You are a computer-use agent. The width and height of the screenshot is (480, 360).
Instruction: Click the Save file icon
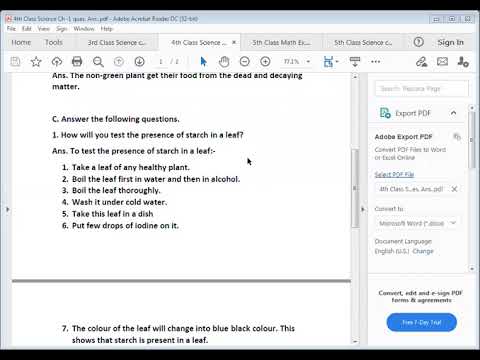click(x=15, y=62)
